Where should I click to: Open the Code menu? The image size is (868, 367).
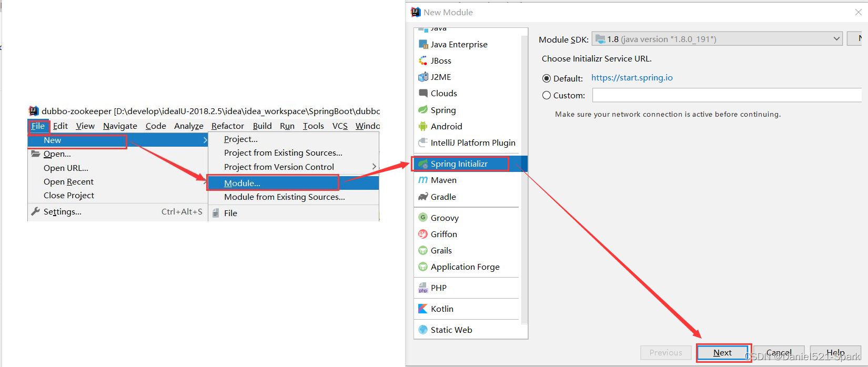(156, 126)
